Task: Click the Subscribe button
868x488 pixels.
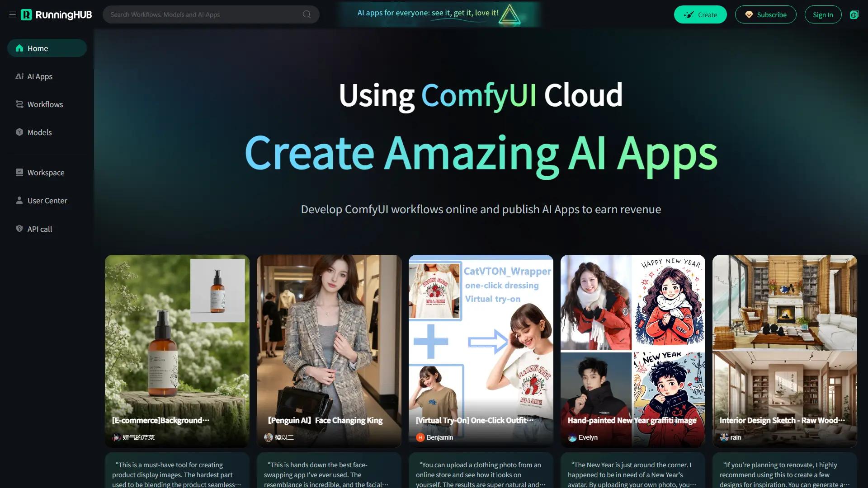Action: tap(765, 14)
